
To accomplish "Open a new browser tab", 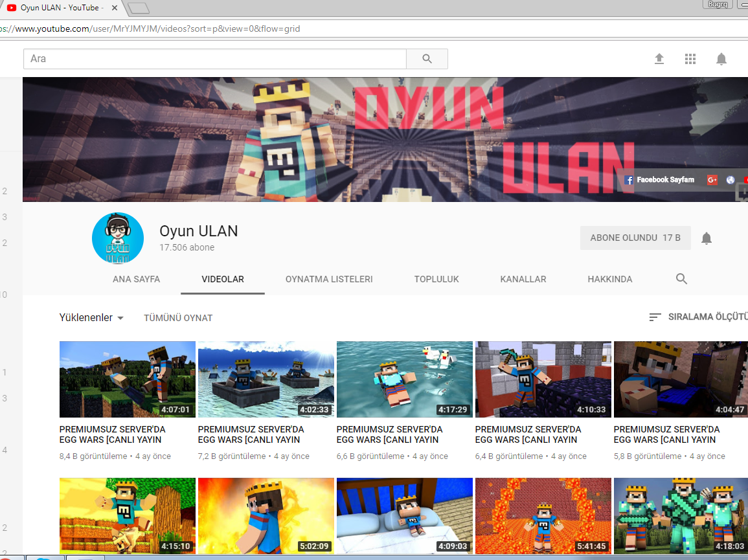I will click(x=139, y=8).
